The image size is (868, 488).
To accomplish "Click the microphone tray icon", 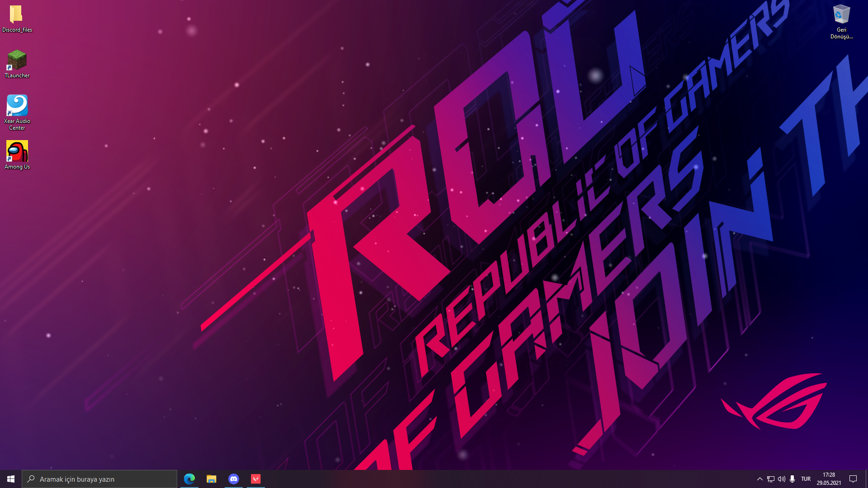I will point(792,479).
